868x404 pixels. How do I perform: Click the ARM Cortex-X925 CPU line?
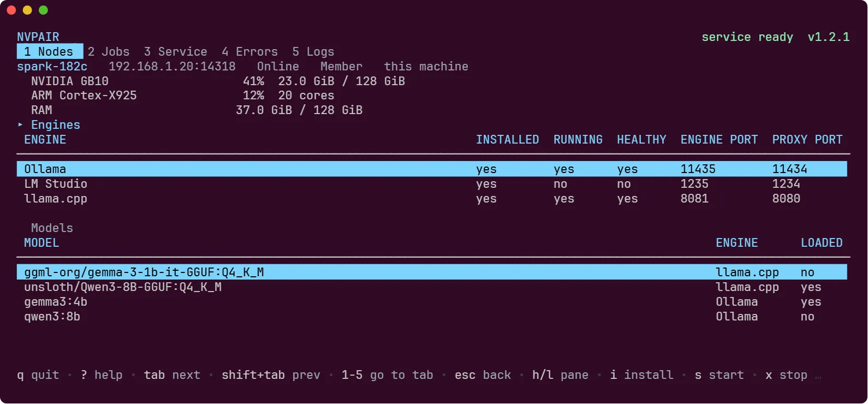pyautogui.click(x=84, y=95)
